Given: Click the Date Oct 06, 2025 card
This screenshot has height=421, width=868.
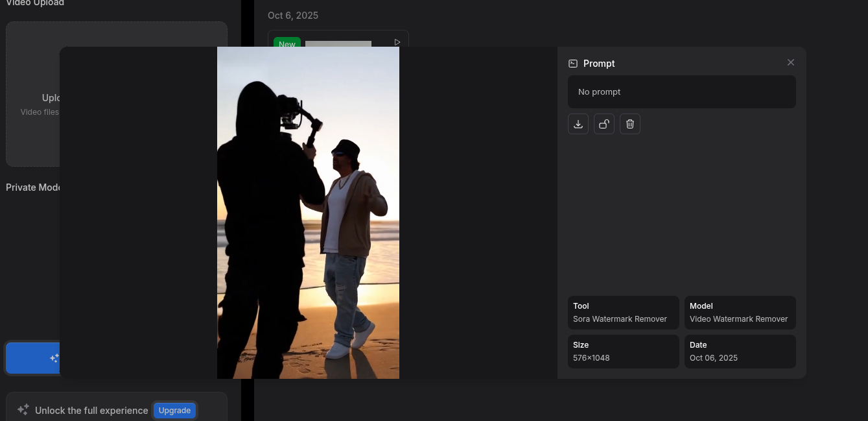Looking at the screenshot, I should click(740, 352).
